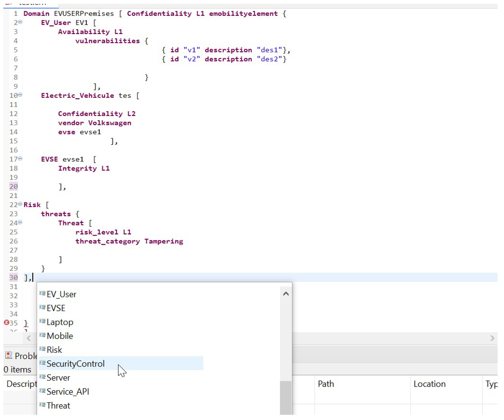Click the Threat proposal icon

[42, 405]
